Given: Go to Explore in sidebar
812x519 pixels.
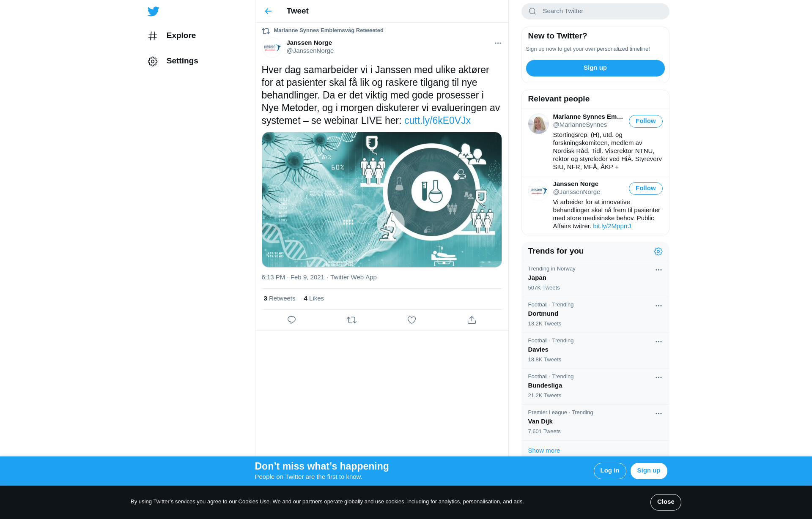Looking at the screenshot, I should (x=181, y=36).
